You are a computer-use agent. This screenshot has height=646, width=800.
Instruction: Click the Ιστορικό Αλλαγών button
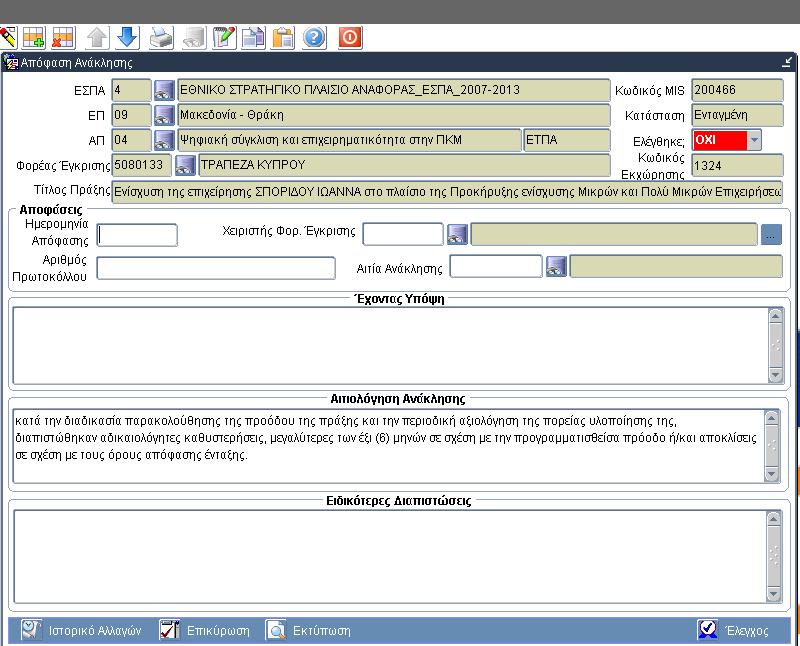pyautogui.click(x=82, y=631)
